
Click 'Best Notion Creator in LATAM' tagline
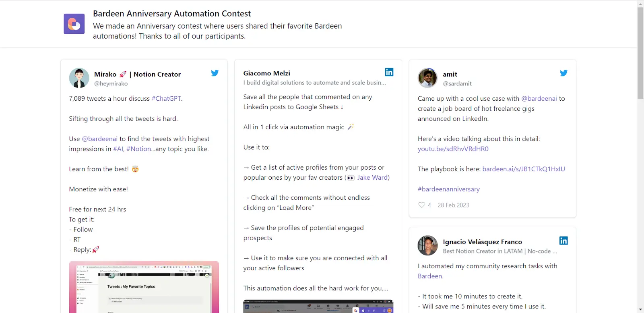(x=500, y=251)
